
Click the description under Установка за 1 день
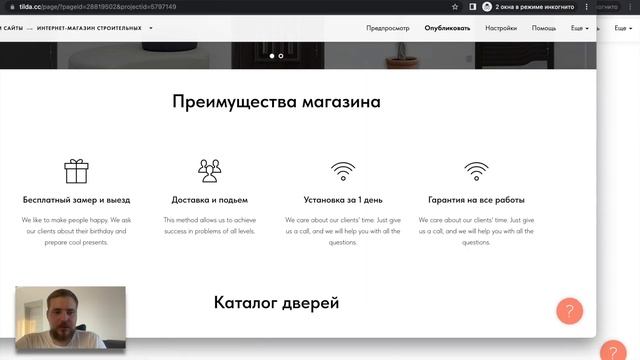click(x=343, y=231)
